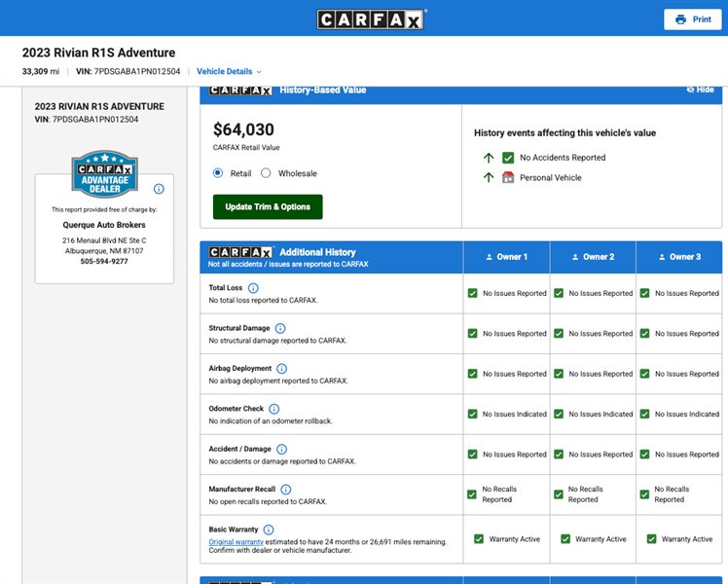
Task: Click the Owner 1 column header
Action: click(x=506, y=257)
